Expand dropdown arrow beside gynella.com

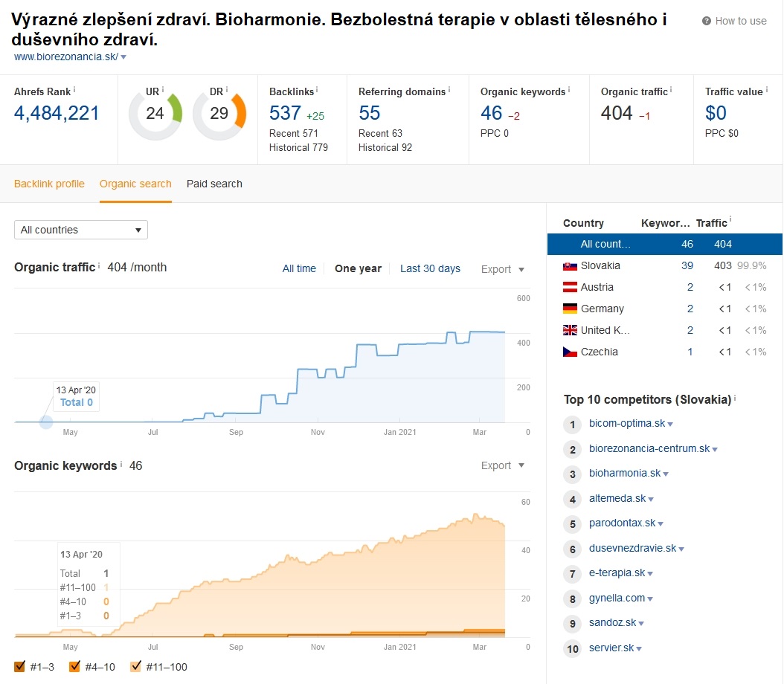coord(651,598)
